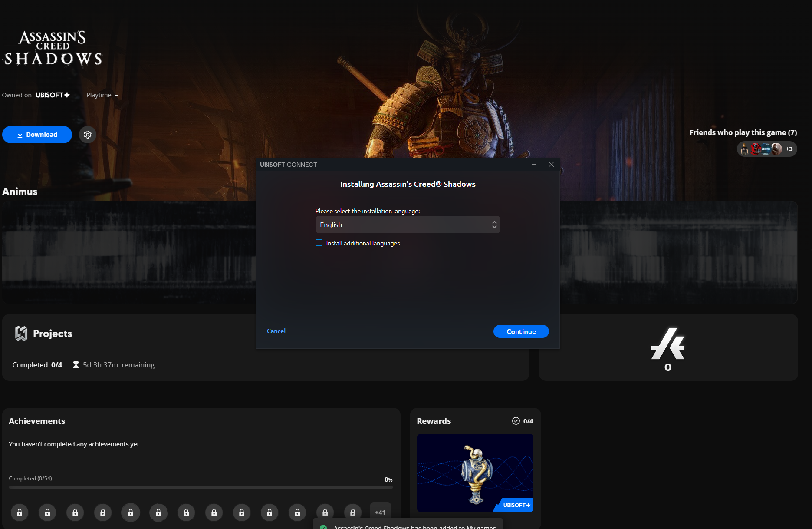The width and height of the screenshot is (812, 529).
Task: Click the added to My games notification
Action: tap(408, 524)
